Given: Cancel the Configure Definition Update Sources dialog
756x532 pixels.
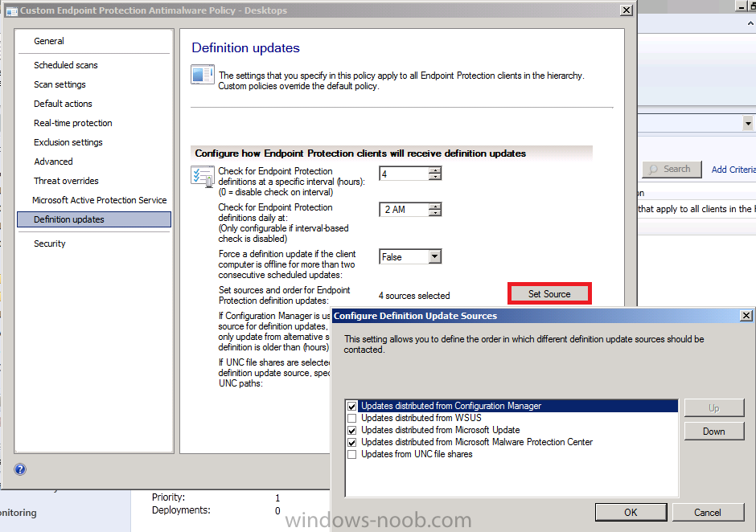Looking at the screenshot, I should coord(708,512).
